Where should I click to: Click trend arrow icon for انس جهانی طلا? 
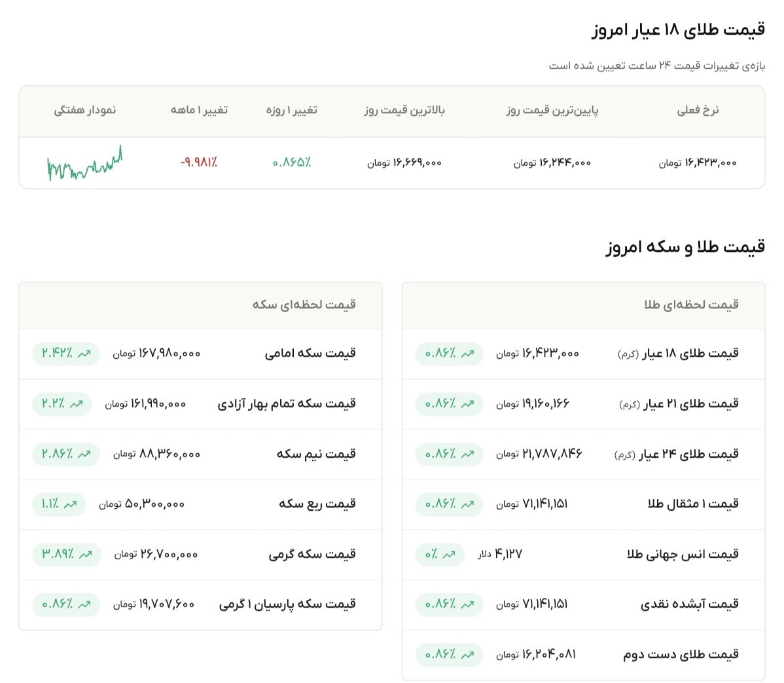pyautogui.click(x=449, y=555)
